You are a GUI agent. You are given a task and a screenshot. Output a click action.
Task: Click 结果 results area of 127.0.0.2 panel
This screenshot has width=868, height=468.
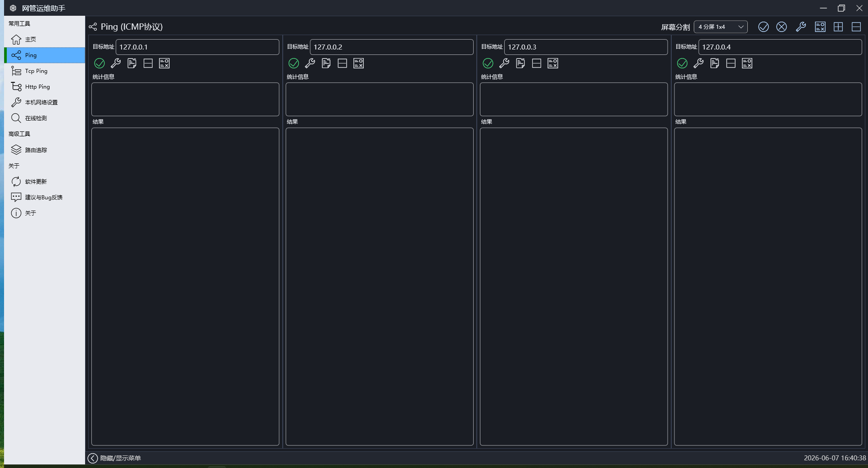pos(380,287)
